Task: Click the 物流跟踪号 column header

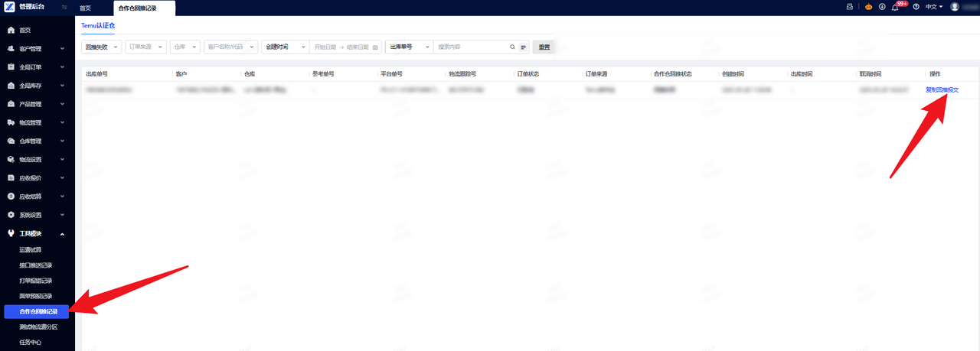Action: pos(462,74)
